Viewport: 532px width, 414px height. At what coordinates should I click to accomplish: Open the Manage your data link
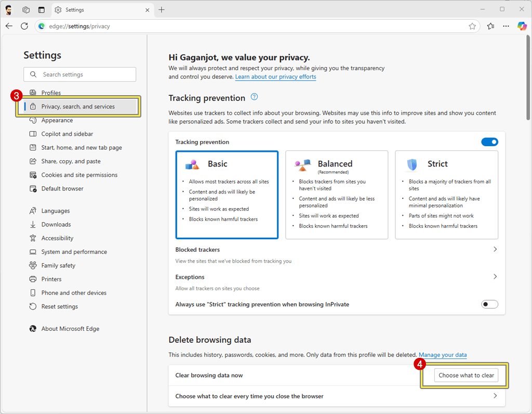pos(443,355)
